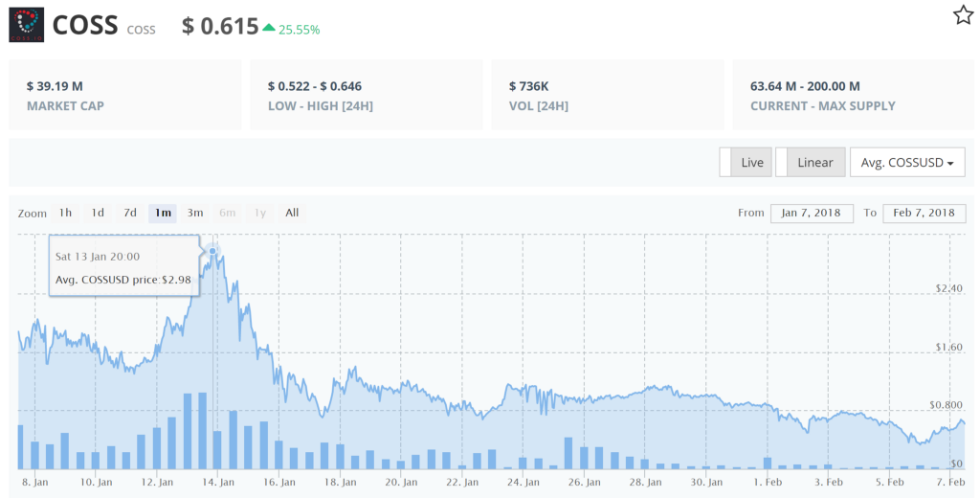Screen dimensions: 980x498
Task: Click the COSS coin logo
Action: (x=25, y=25)
